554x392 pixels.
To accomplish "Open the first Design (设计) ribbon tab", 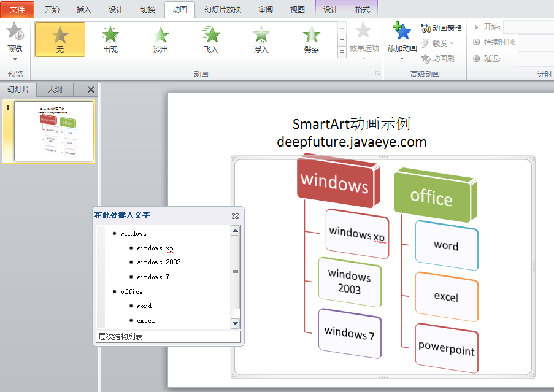I will click(116, 10).
